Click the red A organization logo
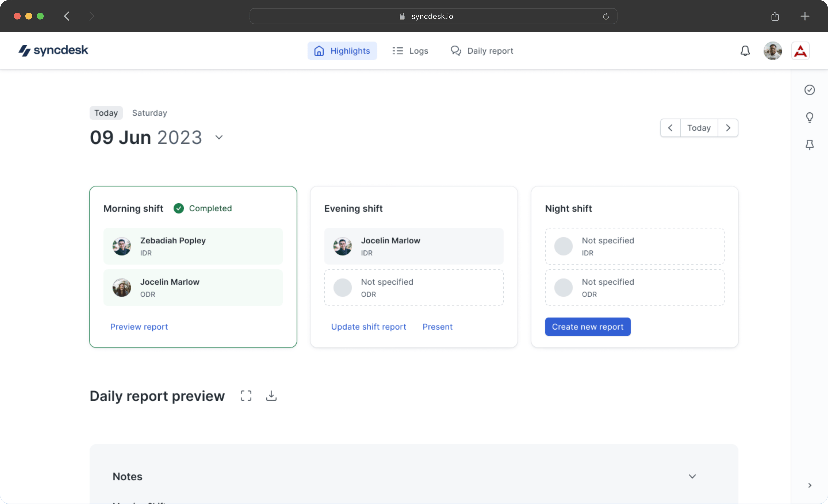 (800, 51)
